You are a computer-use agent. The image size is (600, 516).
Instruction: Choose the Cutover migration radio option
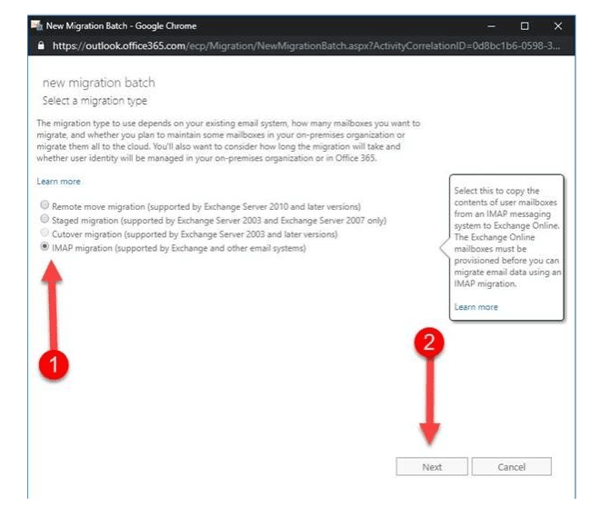(45, 233)
